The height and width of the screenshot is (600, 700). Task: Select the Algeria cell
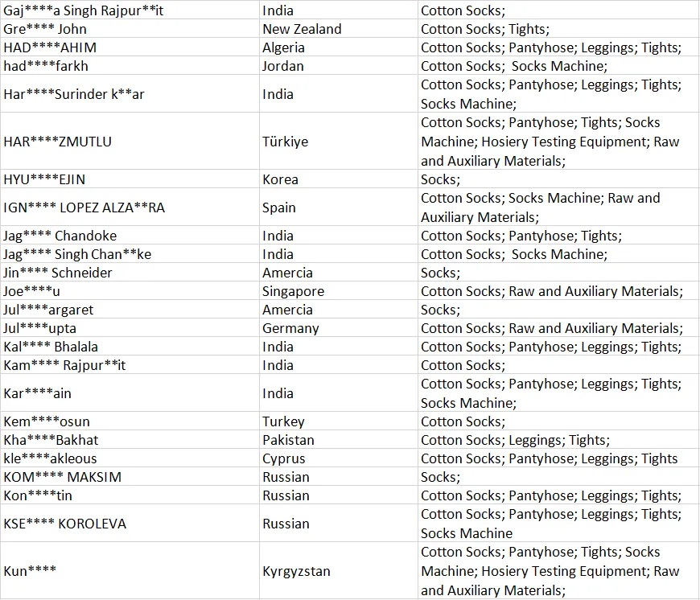tap(339, 47)
